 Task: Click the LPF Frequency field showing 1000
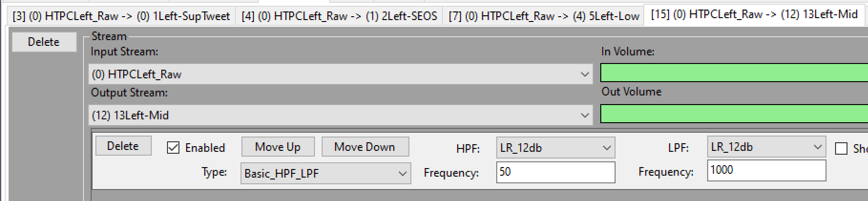[766, 170]
